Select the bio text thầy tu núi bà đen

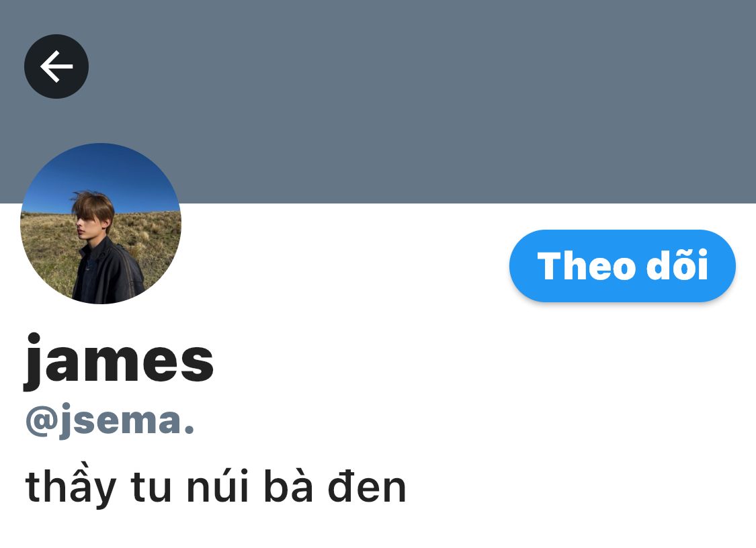pos(216,486)
